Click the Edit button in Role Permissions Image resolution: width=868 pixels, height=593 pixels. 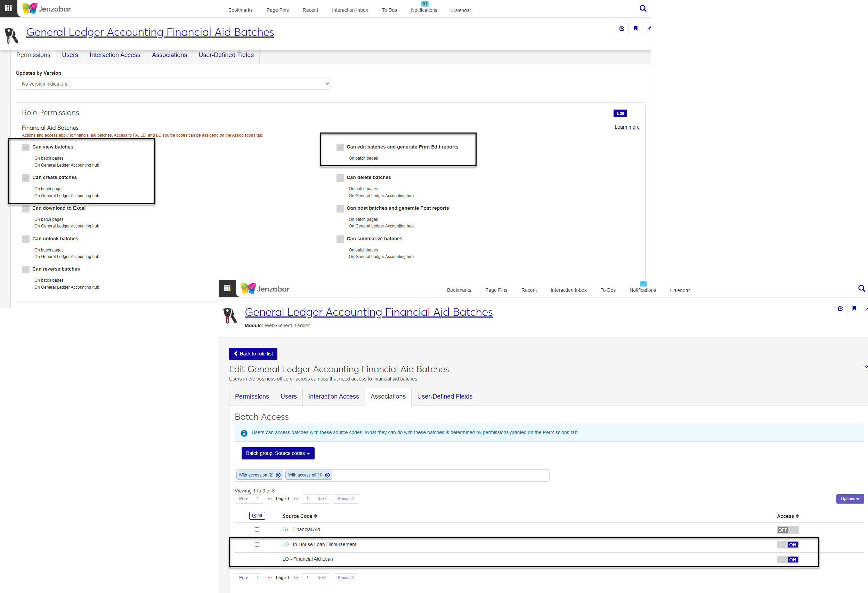620,113
